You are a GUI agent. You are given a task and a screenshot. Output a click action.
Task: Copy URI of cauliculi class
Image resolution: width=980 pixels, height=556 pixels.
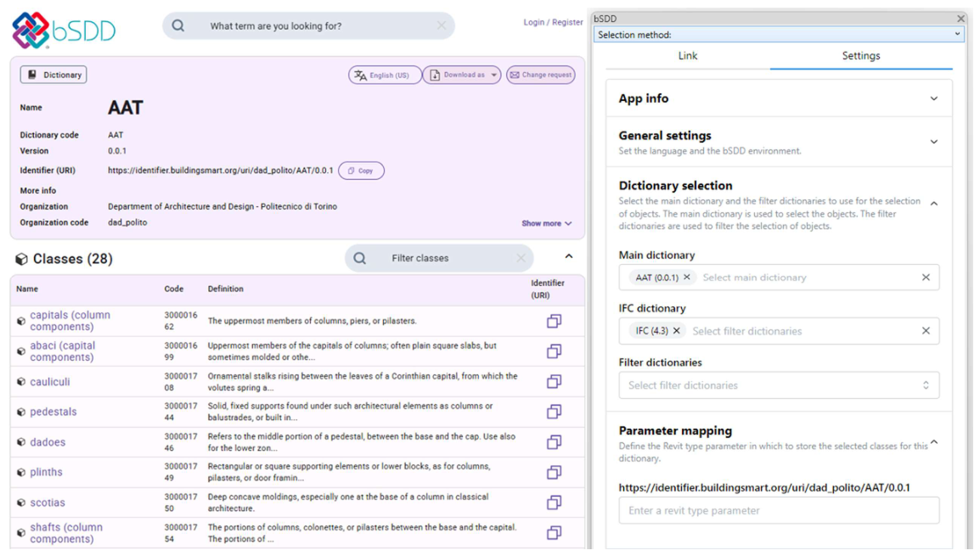pos(554,382)
